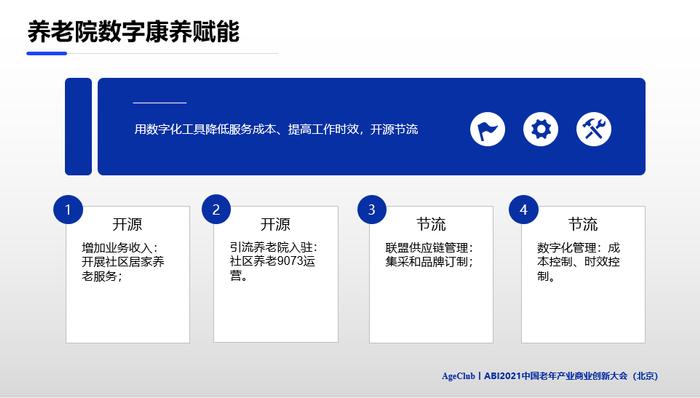
Task: Click the gear icon in the blue banner
Action: point(541,129)
